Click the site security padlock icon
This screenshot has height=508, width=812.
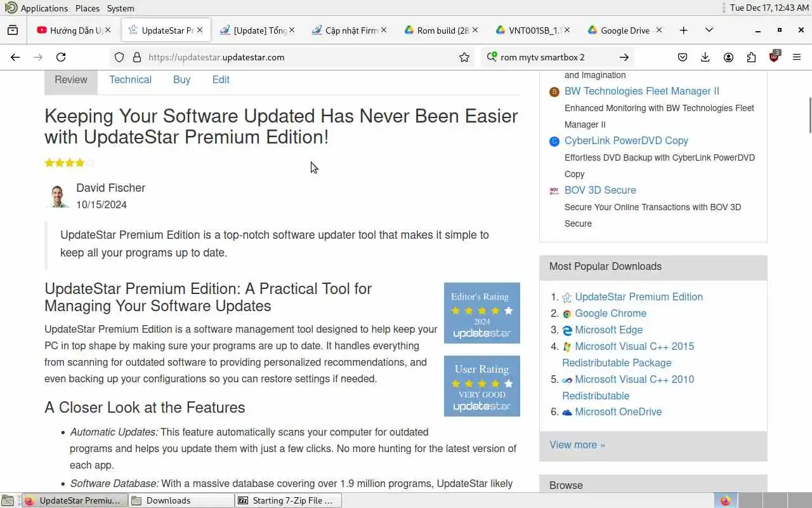[x=136, y=57]
